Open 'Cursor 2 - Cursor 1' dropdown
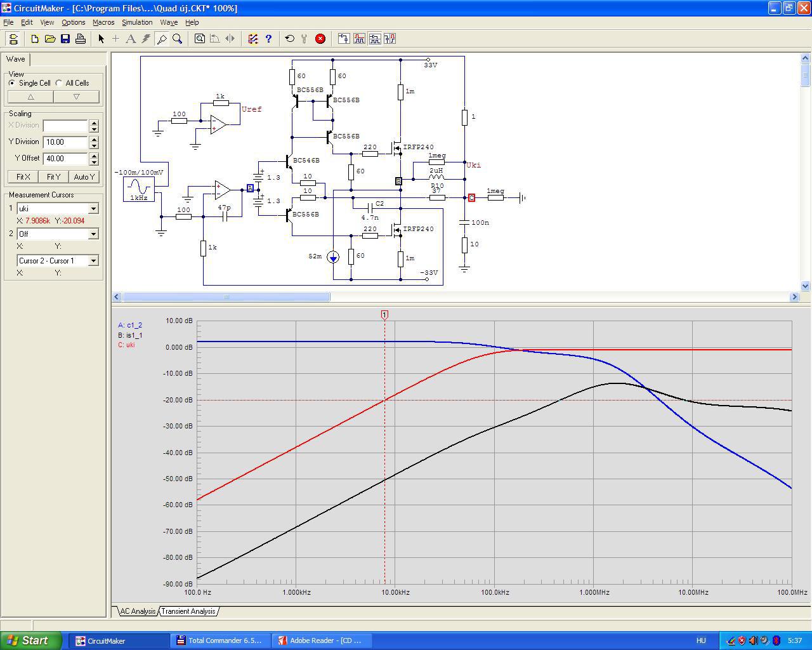 coord(93,261)
